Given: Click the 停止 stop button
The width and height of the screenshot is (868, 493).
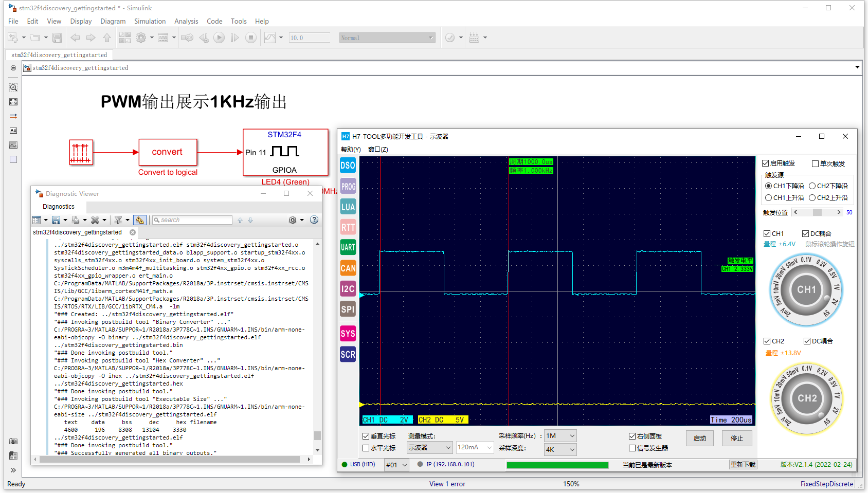Looking at the screenshot, I should point(737,438).
